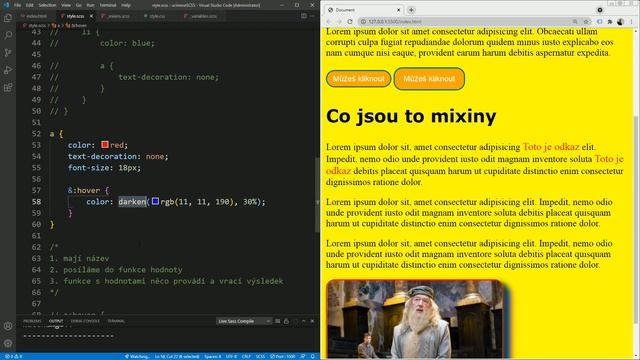The width and height of the screenshot is (640, 360).
Task: Click the larger second Můžeš kliknout button
Action: (429, 79)
